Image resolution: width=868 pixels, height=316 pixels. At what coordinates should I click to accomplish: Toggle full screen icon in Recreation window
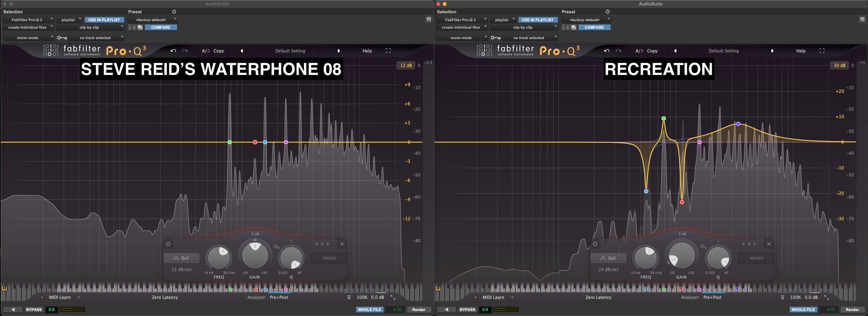(x=822, y=51)
